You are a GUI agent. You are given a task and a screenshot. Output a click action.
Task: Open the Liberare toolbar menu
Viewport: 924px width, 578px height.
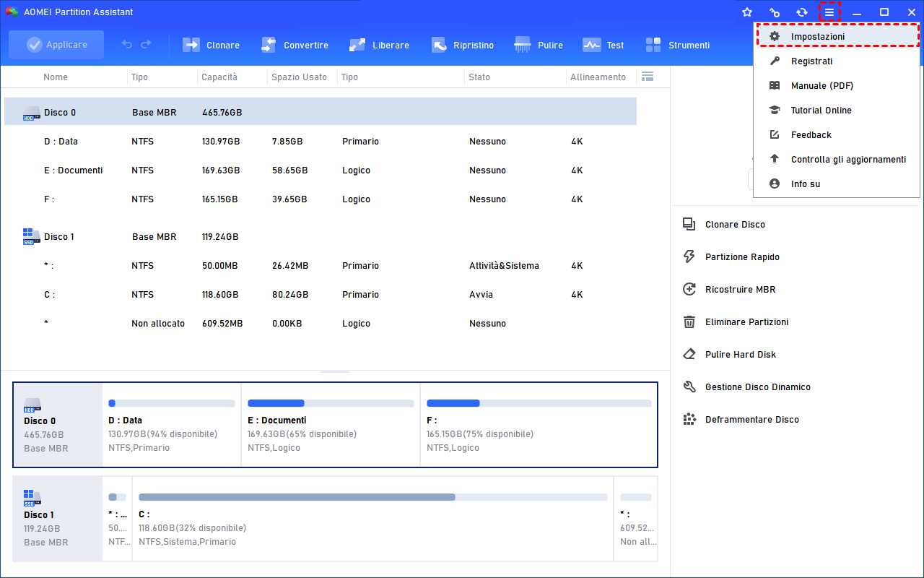coord(379,45)
